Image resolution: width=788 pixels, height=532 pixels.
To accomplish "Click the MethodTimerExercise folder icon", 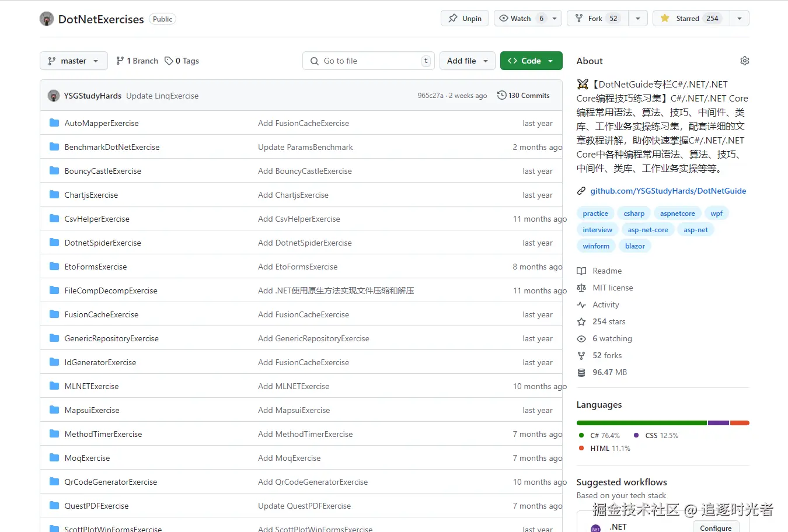I will tap(54, 433).
